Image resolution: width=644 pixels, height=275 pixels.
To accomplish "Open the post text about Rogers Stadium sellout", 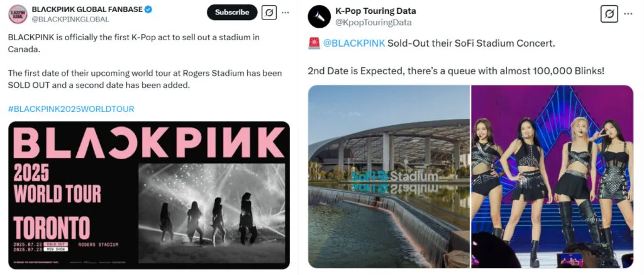I will coord(145,78).
